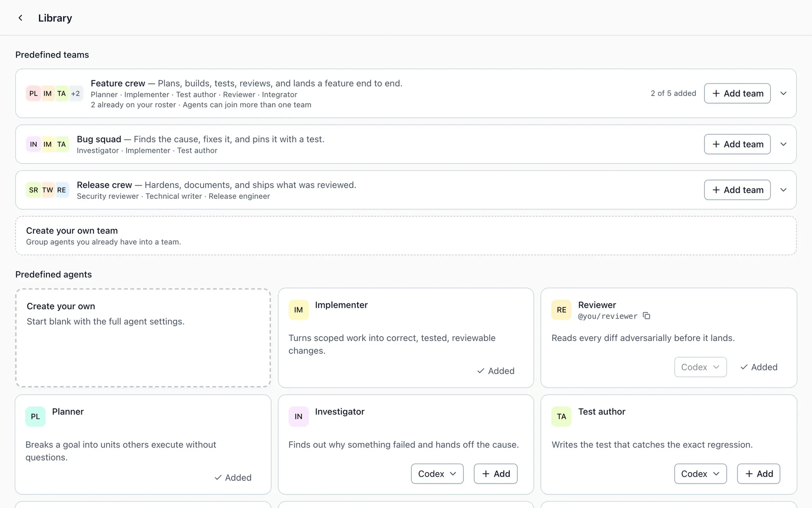Viewport: 812px width, 508px height.
Task: Click the PL avatar on Planner card
Action: coord(35,417)
